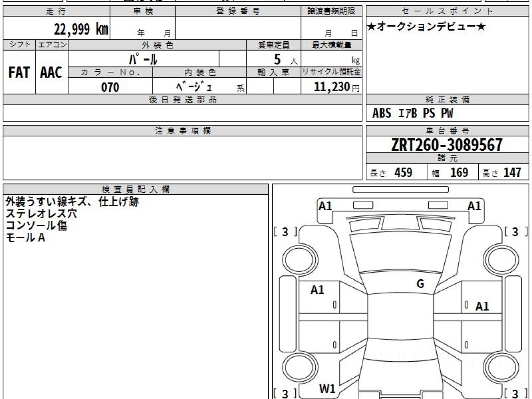This screenshot has height=399, width=532.
Task: Click the 譲渡書類期限 header
Action: tap(331, 12)
